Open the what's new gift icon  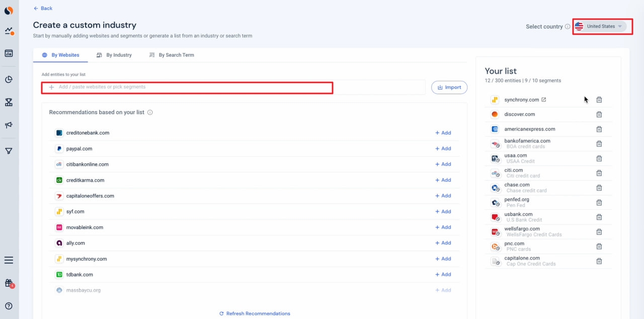(9, 283)
